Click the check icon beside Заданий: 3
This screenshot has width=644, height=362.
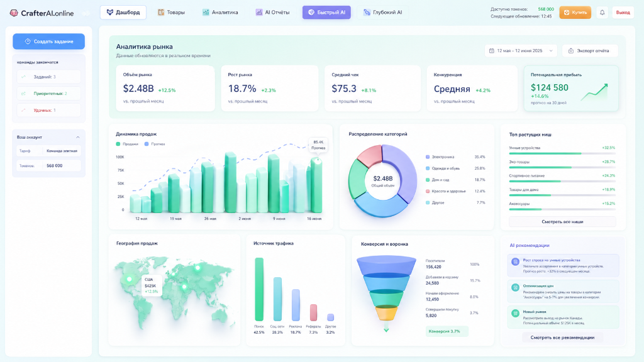(x=23, y=77)
